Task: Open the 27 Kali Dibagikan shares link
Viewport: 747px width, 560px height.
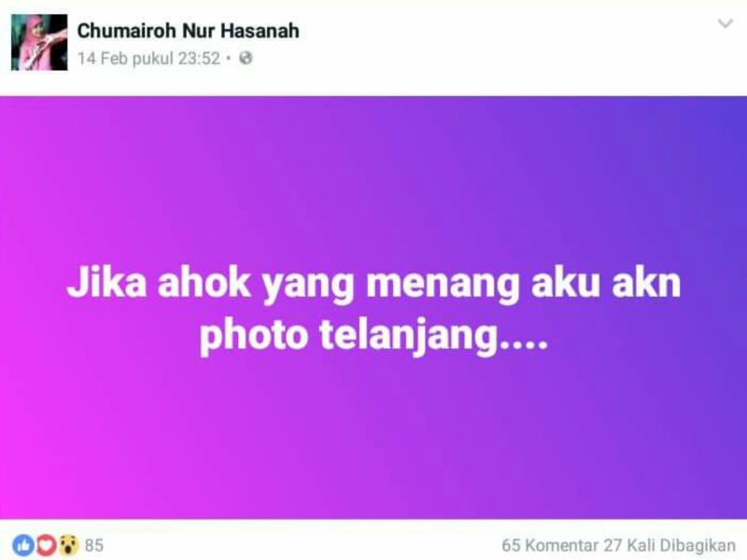Action: [669, 545]
